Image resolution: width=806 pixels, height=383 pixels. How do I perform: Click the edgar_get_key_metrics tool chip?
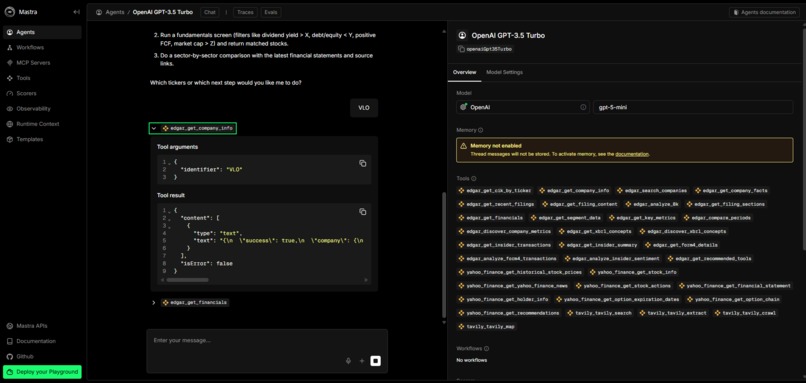(642, 218)
